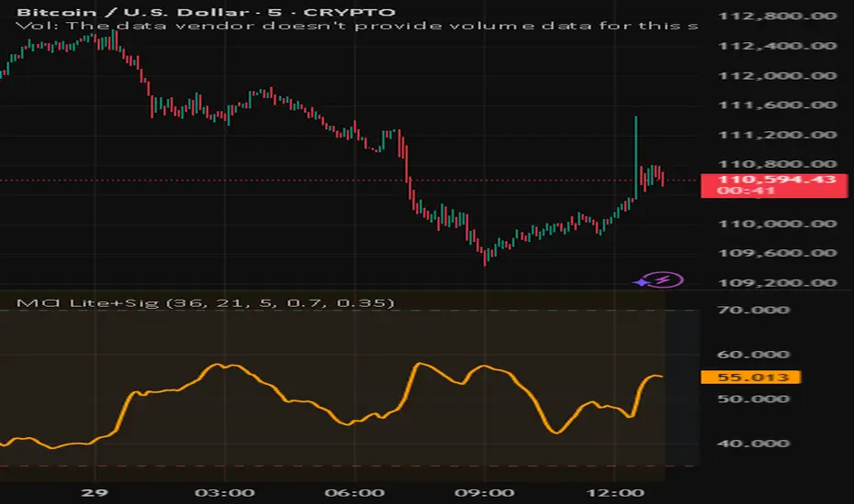Click the 109,200.00 price axis label
The width and height of the screenshot is (854, 504).
pyautogui.click(x=777, y=283)
